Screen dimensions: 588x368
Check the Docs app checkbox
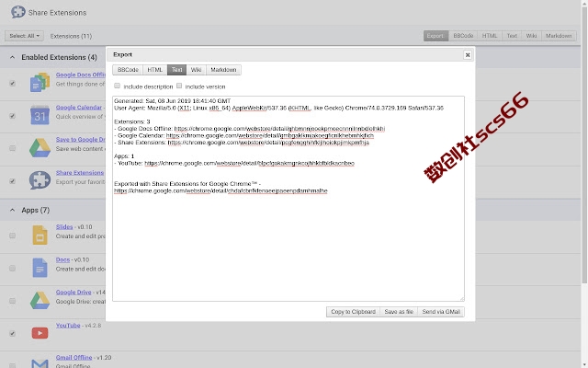pyautogui.click(x=12, y=269)
